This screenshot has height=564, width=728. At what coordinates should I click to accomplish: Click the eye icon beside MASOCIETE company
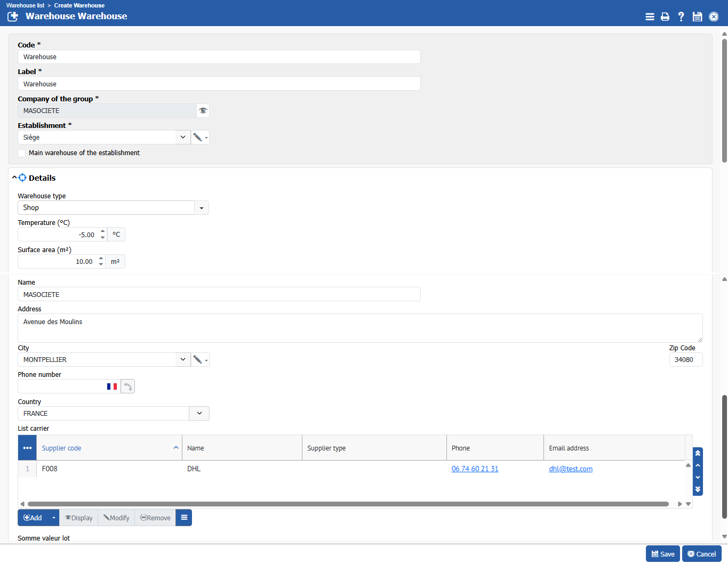click(x=203, y=111)
